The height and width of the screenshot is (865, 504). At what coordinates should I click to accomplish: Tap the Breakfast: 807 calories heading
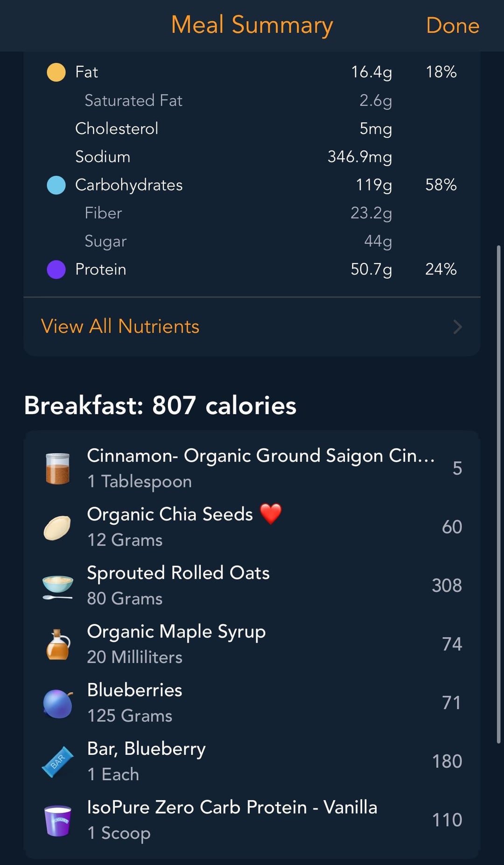[160, 405]
